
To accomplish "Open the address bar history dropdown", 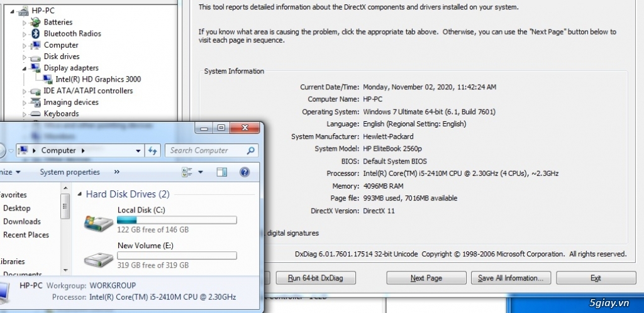I will click(138, 151).
